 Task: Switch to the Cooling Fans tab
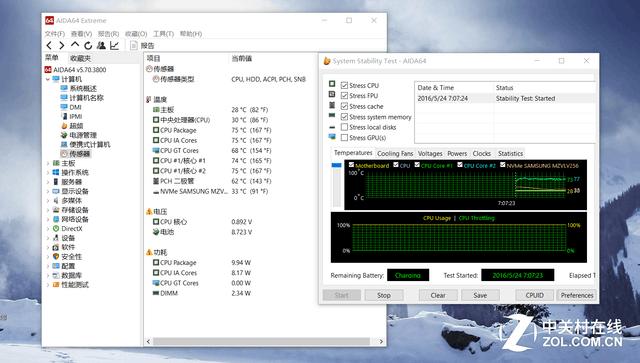point(395,154)
